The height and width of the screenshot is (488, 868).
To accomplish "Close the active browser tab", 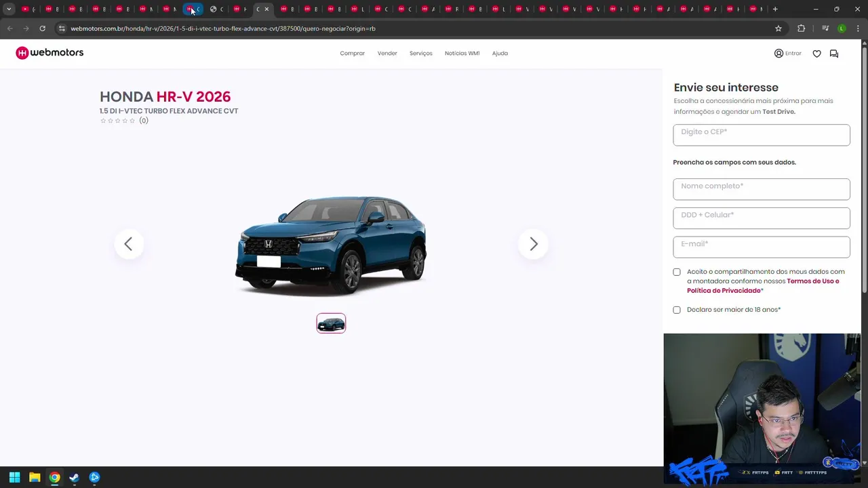I will tap(267, 9).
